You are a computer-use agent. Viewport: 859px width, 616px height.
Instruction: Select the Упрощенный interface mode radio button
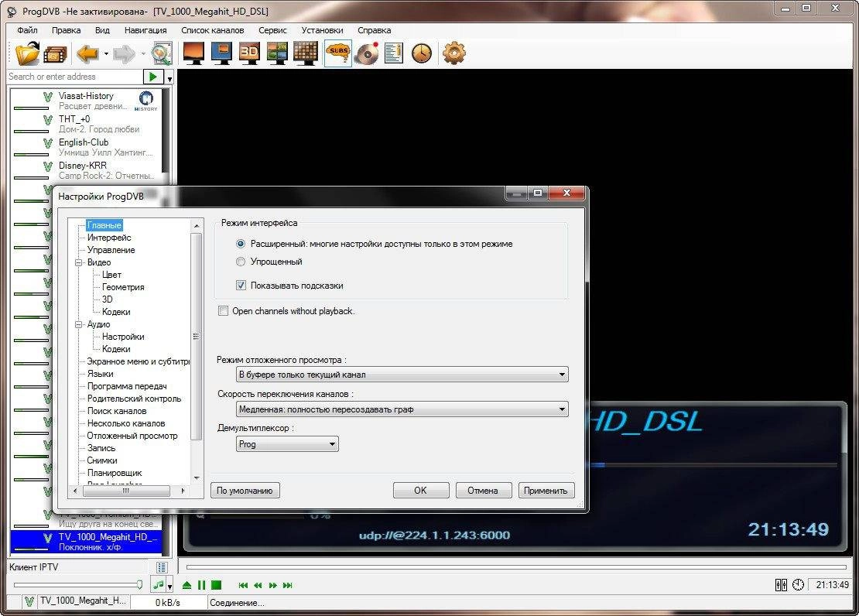click(241, 262)
